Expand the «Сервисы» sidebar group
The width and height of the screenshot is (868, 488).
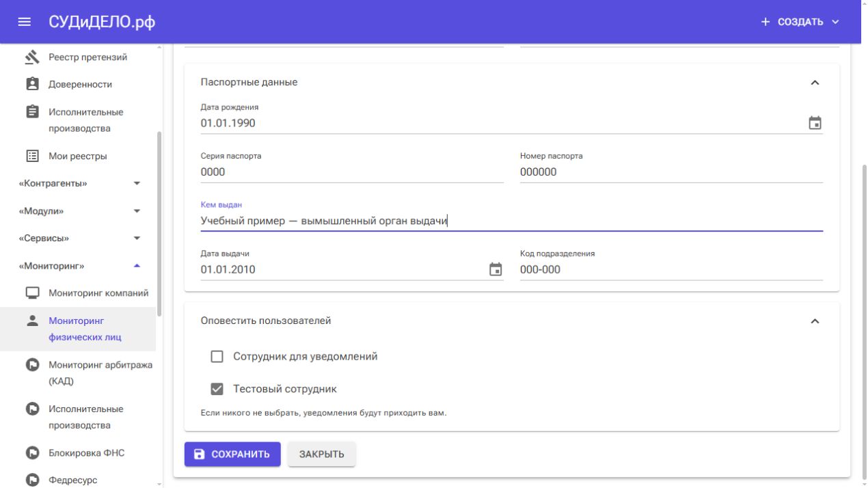78,238
